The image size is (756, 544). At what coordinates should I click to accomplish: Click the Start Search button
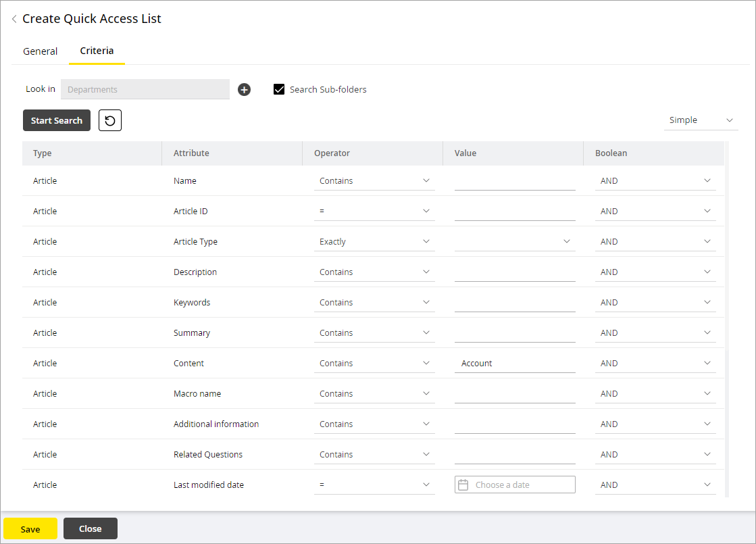[56, 120]
